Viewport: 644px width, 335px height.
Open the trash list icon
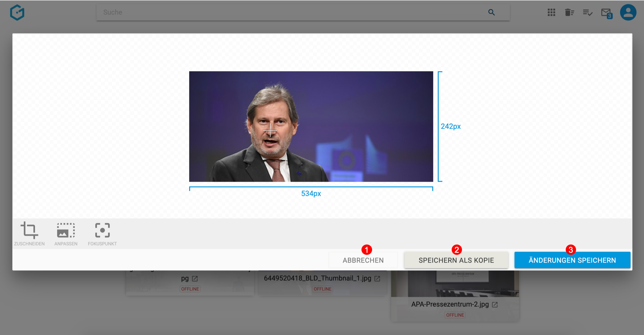point(569,13)
